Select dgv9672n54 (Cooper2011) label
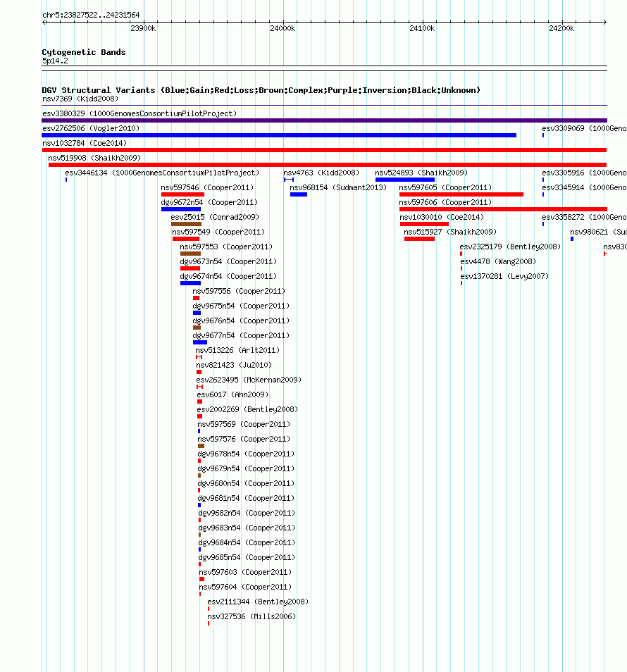 [x=209, y=202]
